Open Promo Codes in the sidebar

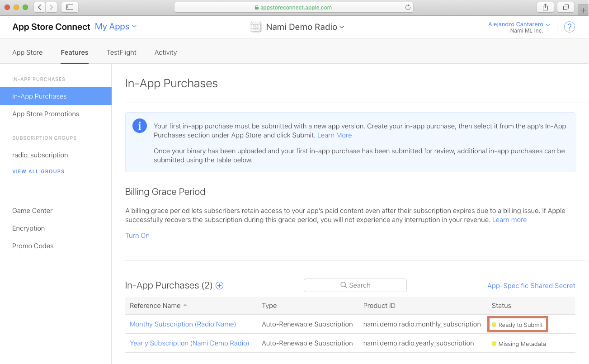tap(33, 246)
